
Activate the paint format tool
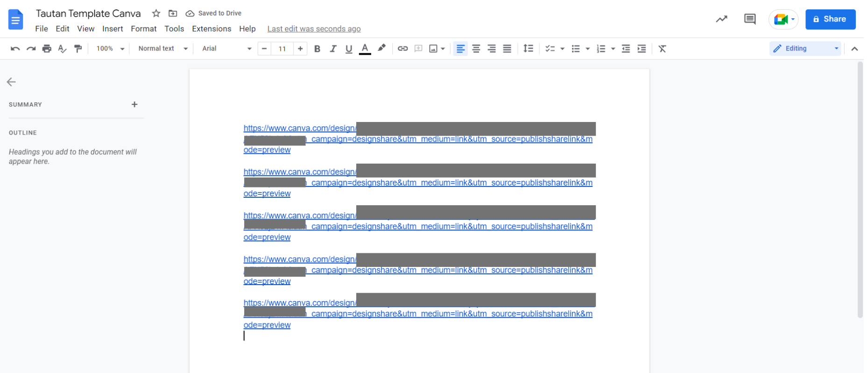(x=78, y=49)
